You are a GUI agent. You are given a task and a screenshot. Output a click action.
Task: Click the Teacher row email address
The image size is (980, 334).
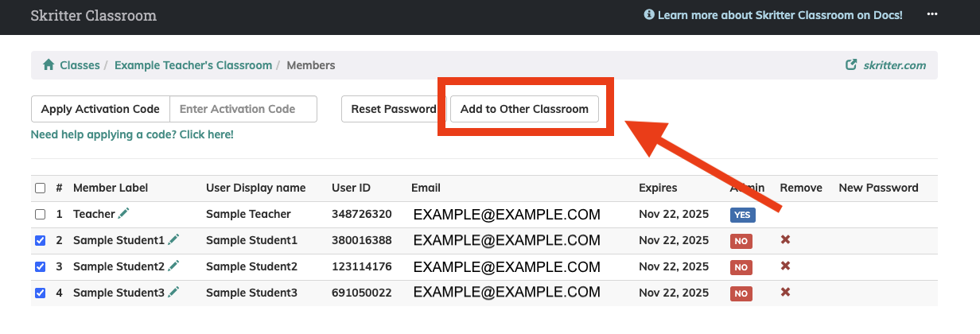point(507,215)
